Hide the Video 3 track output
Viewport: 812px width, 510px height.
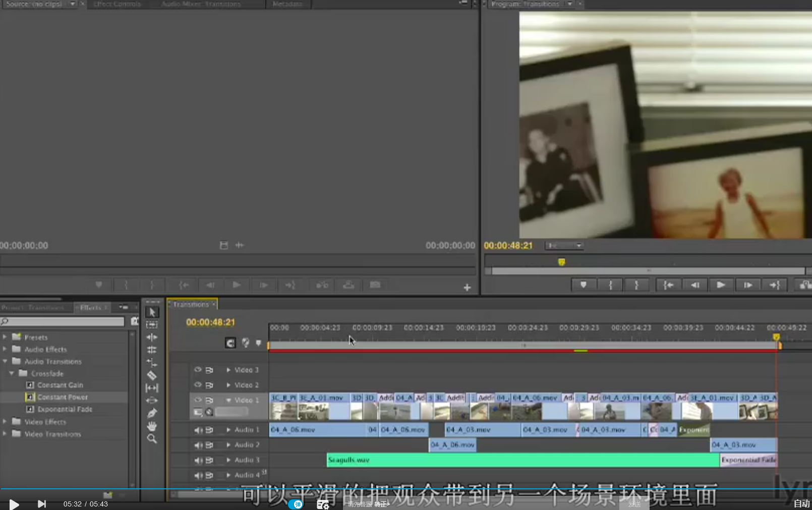[x=198, y=370]
